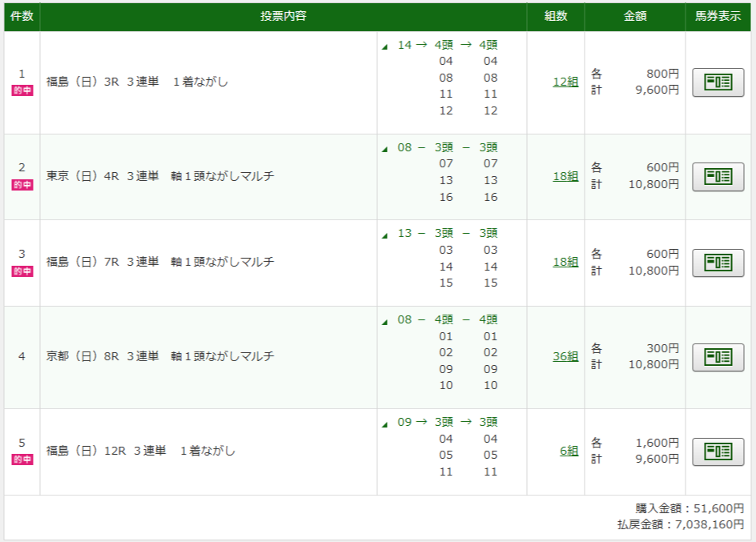Open the 36組 combinations link
The height and width of the screenshot is (542, 756).
pos(565,356)
